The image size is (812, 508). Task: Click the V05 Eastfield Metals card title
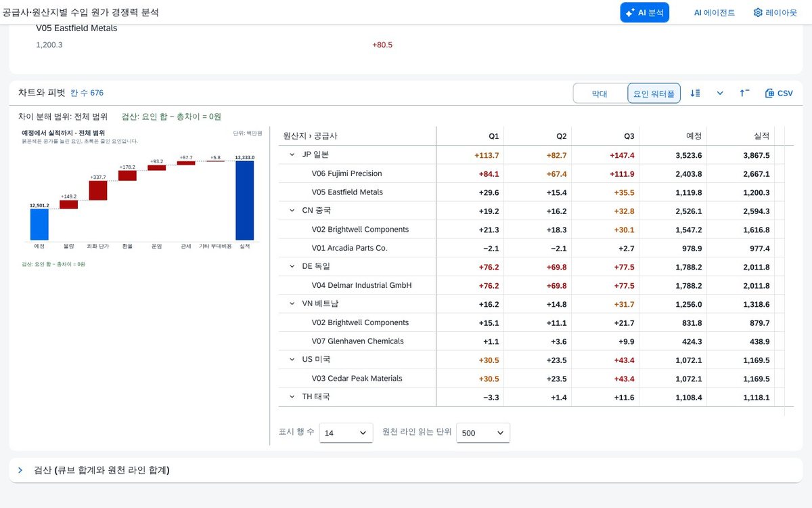76,28
